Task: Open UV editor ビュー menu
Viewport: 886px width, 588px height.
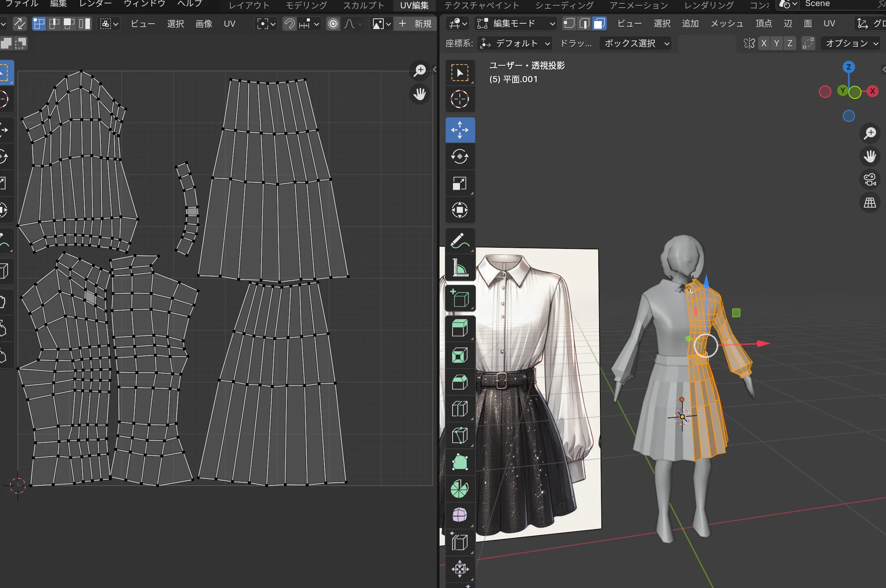Action: click(x=143, y=24)
